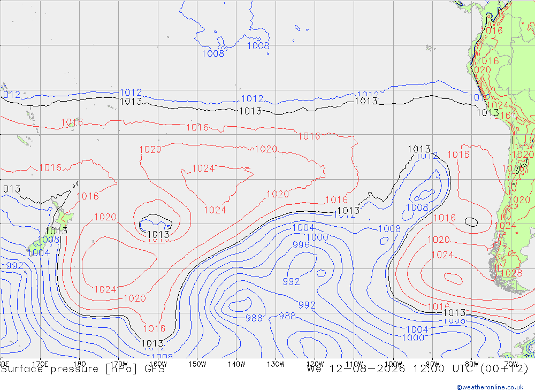The width and height of the screenshot is (535, 392).
Task: Click the 80W longitude label
Action: click(x=472, y=364)
